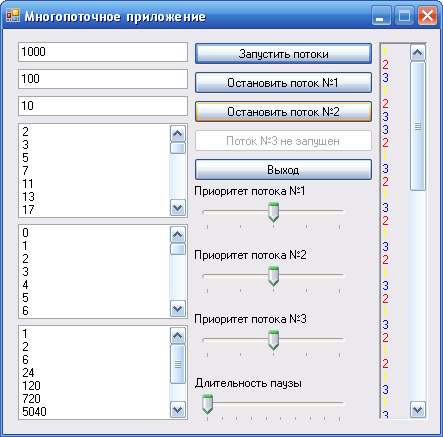The image size is (443, 437).
Task: Click the 0-6 list scrollbar thumb
Action: 178,249
